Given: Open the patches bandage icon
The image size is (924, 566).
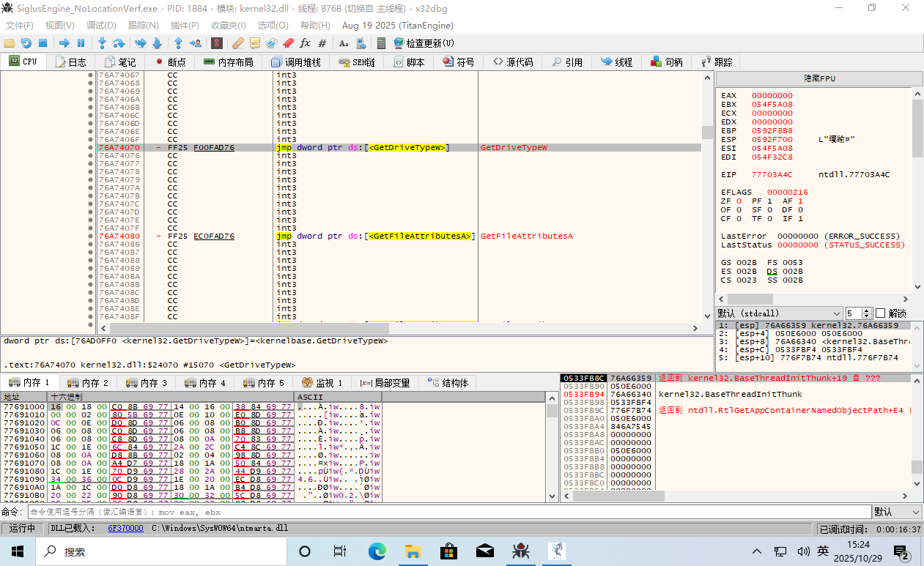Looking at the screenshot, I should pos(238,43).
